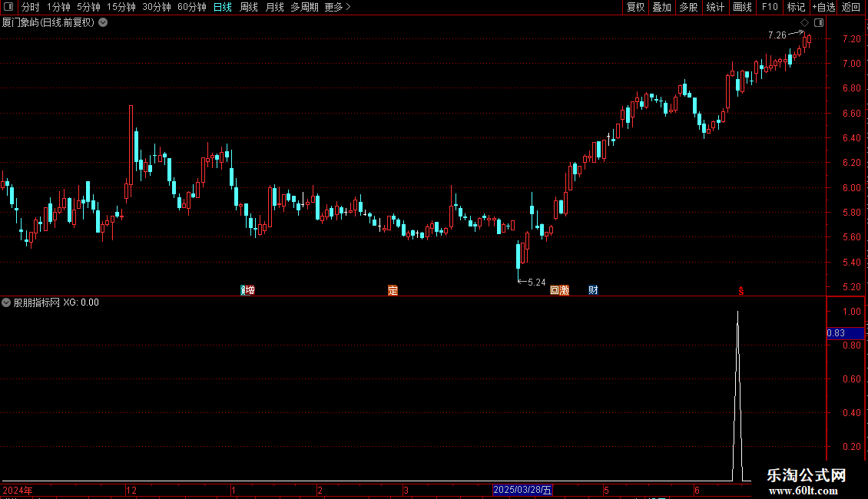Switch to 周线 weekly chart
This screenshot has width=868, height=499.
tap(249, 7)
